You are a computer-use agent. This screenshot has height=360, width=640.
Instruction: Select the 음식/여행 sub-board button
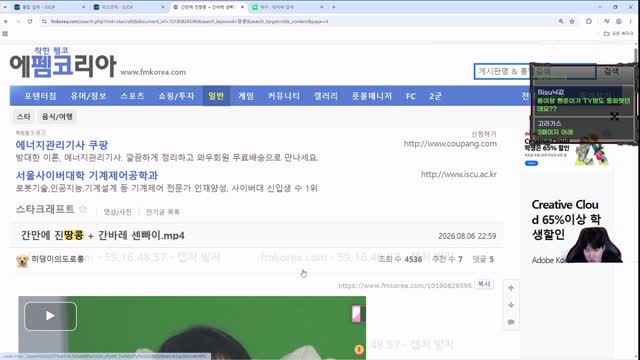tap(57, 116)
